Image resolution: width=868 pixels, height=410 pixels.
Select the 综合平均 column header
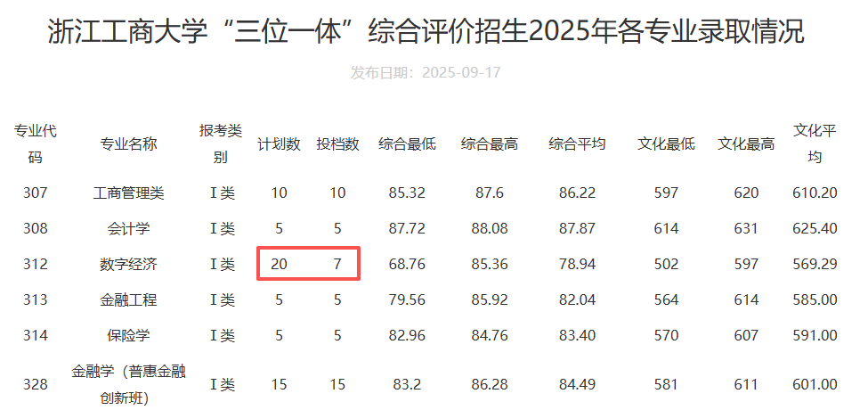[577, 144]
